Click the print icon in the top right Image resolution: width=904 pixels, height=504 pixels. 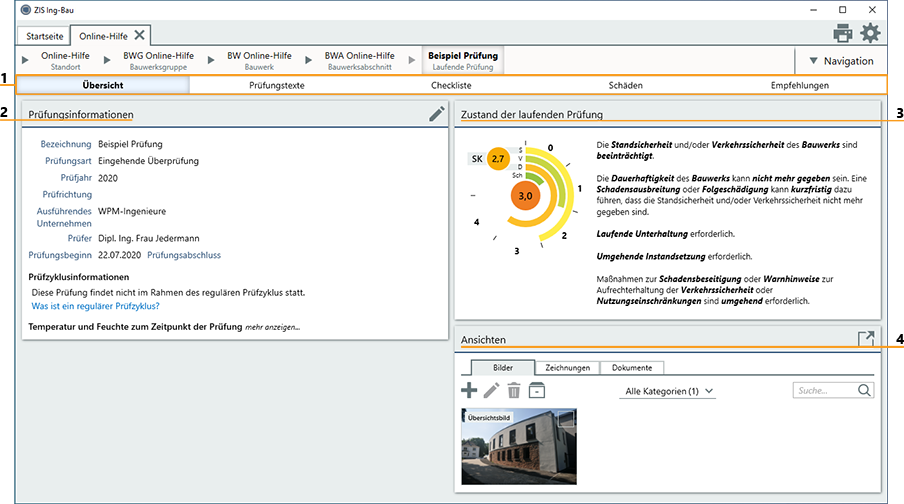(843, 33)
